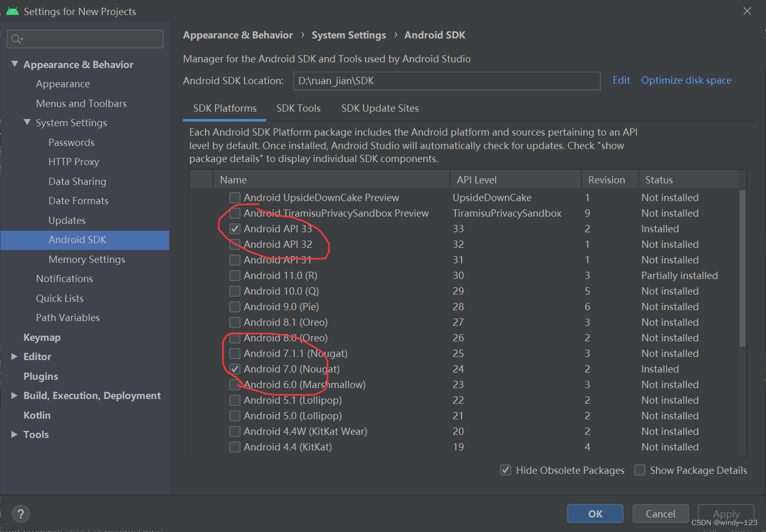Open the SDK Update Sites tab
The height and width of the screenshot is (532, 766).
[x=380, y=108]
